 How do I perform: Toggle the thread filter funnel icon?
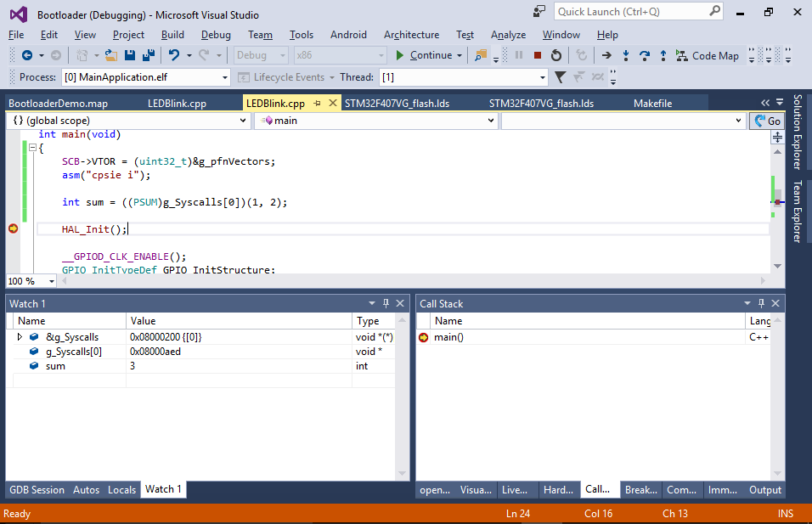coord(560,77)
